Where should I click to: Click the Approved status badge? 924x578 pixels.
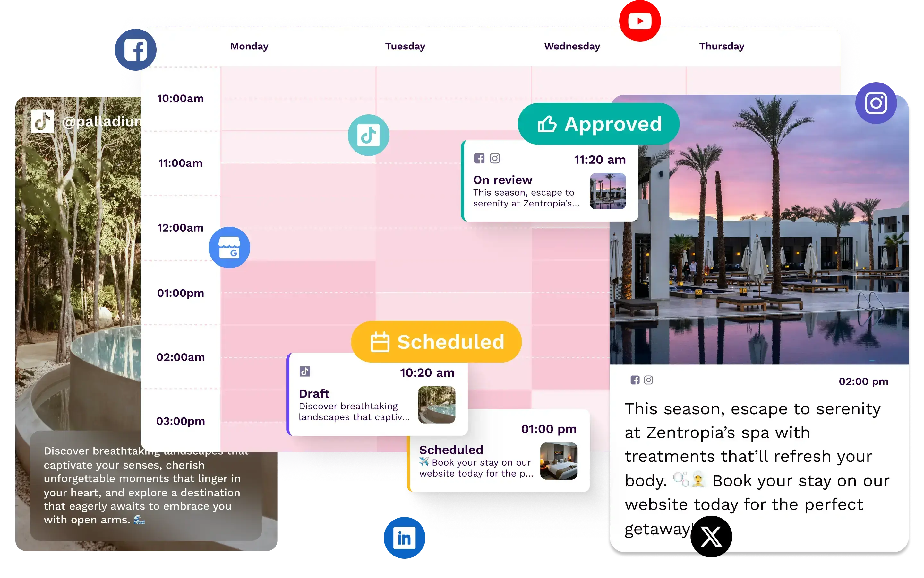click(x=598, y=124)
